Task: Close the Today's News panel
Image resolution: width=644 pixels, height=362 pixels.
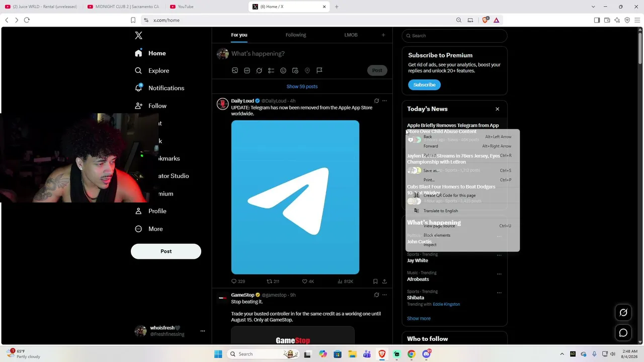Action: [x=498, y=109]
